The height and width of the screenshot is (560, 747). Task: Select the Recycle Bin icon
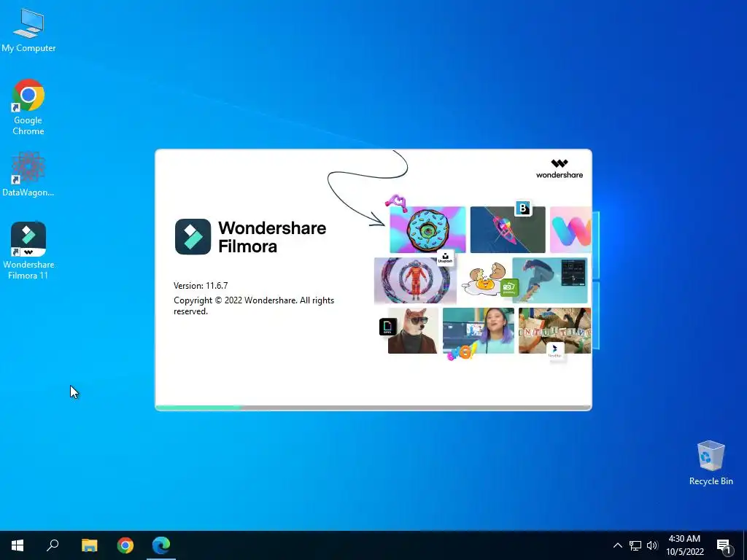point(711,463)
